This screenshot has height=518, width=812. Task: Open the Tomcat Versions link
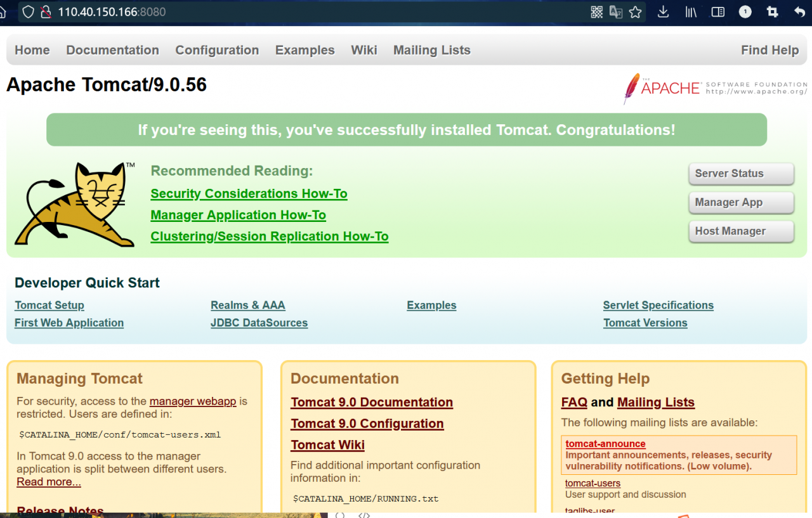[645, 323]
